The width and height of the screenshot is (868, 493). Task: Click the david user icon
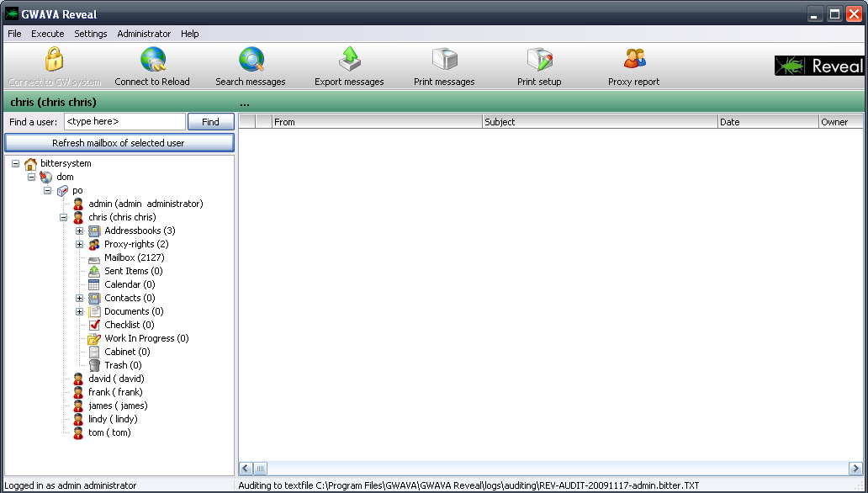point(78,379)
